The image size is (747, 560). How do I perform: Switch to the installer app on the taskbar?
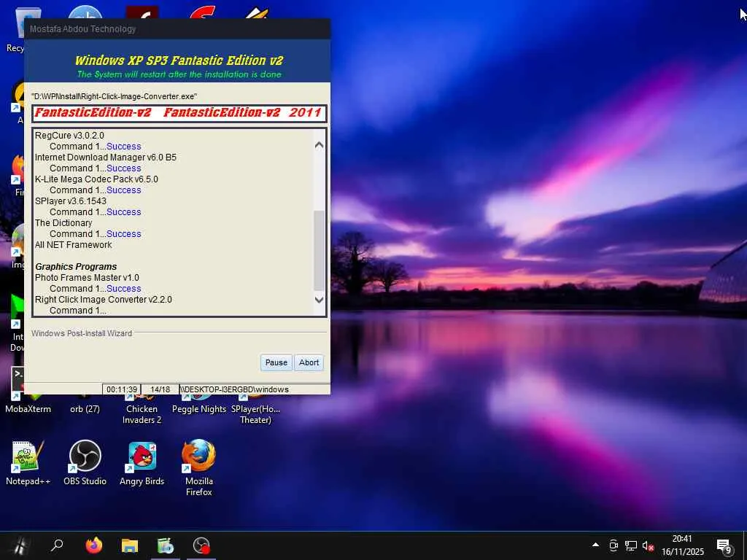(166, 545)
